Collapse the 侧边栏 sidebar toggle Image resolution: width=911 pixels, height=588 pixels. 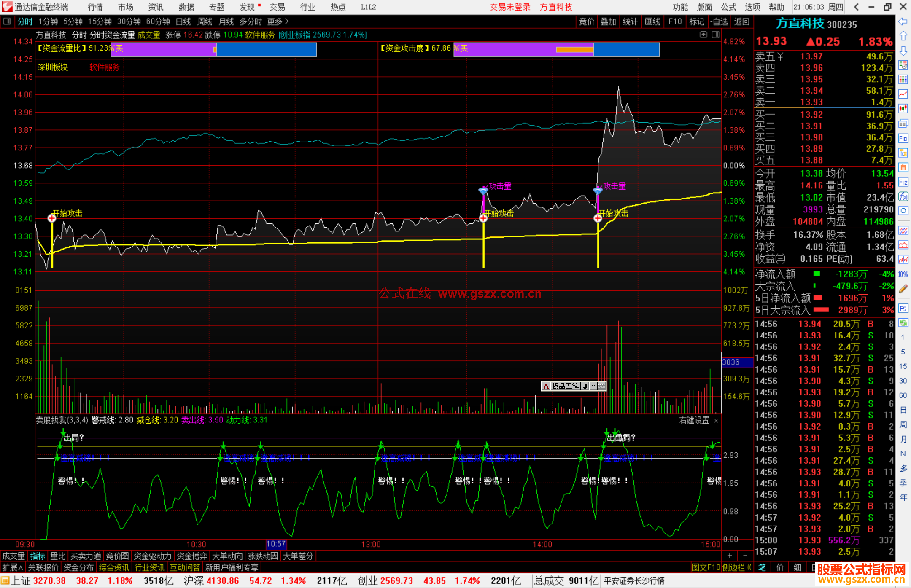point(737,567)
